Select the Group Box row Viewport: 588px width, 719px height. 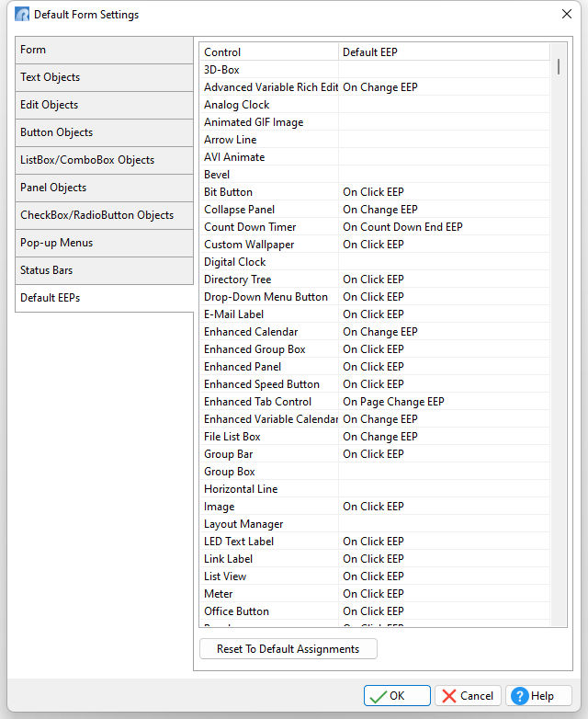point(375,472)
